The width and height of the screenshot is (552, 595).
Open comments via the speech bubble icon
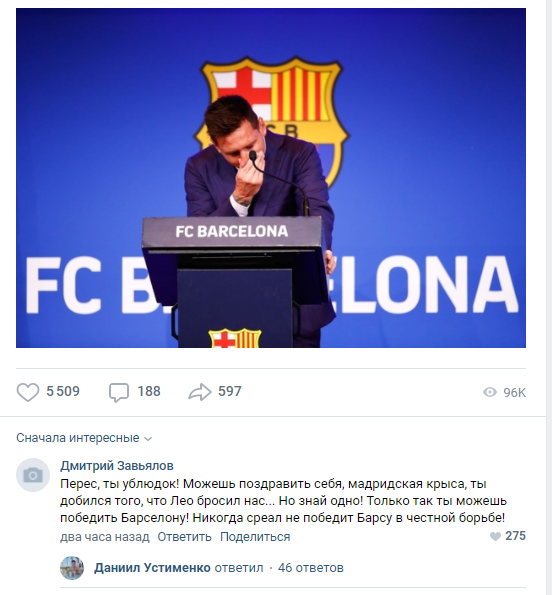[x=119, y=392]
